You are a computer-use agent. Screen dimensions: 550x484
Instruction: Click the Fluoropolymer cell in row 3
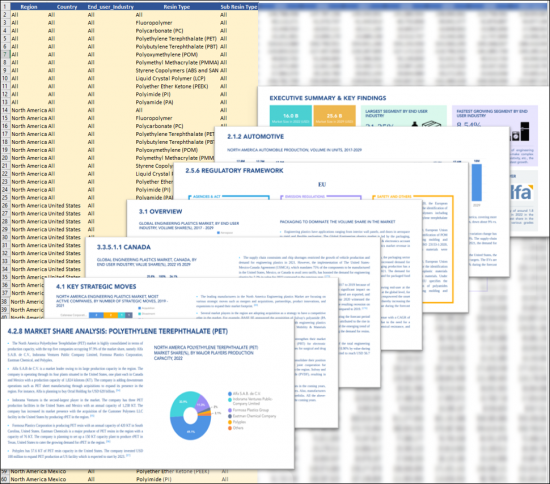154,23
